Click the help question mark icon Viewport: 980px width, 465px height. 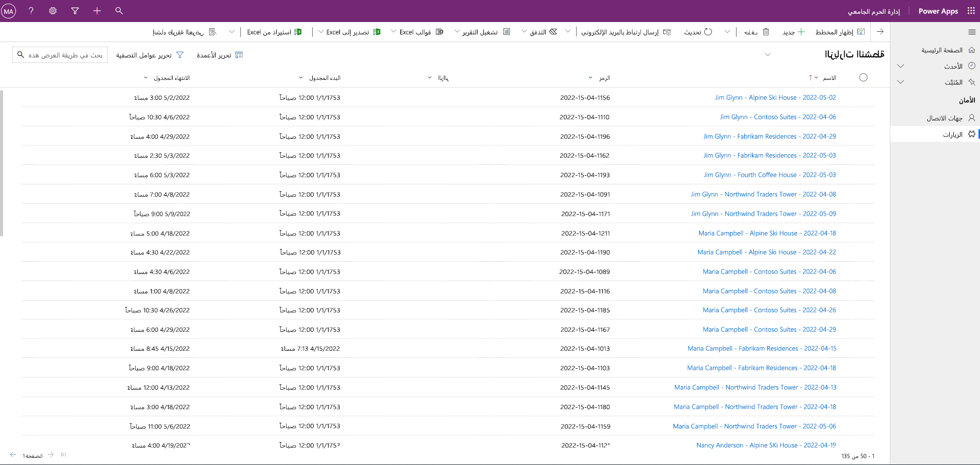point(31,11)
